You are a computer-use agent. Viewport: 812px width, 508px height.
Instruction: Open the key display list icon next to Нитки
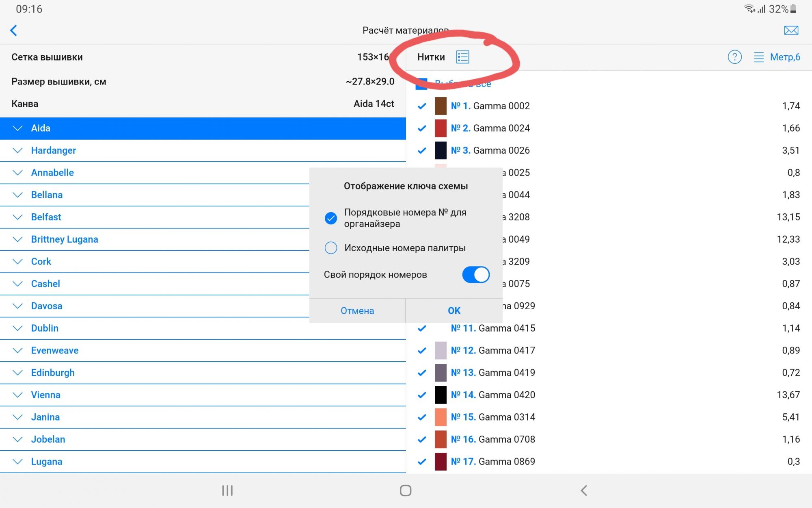pos(462,57)
